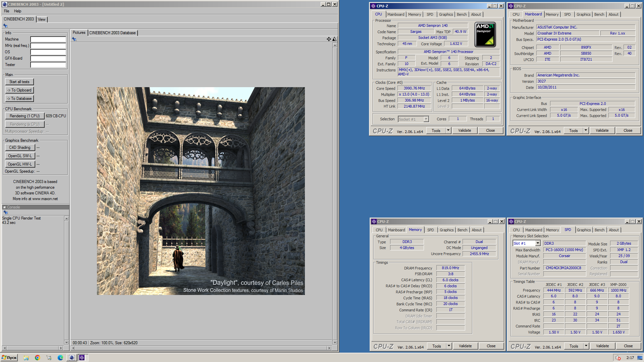This screenshot has width=644, height=362.
Task: Launch Microsoft Edge from the taskbar
Action: click(x=60, y=358)
